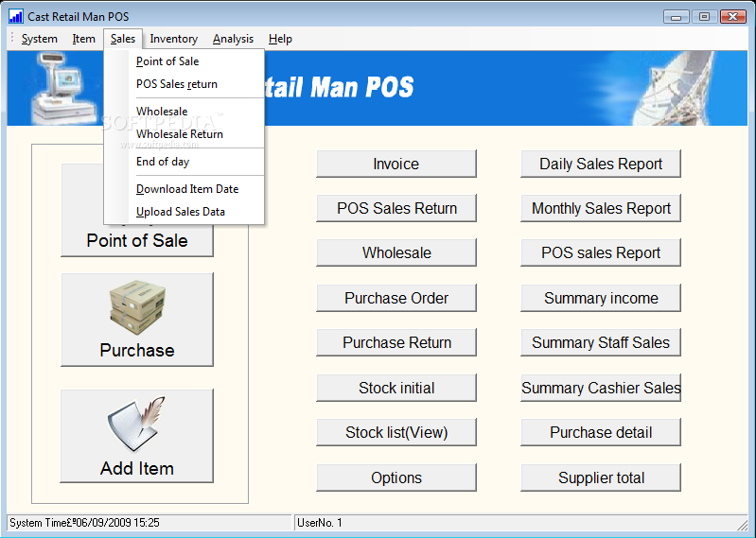Choose Download Item Date menu entry
Viewport: 756px width, 538px height.
tap(185, 189)
